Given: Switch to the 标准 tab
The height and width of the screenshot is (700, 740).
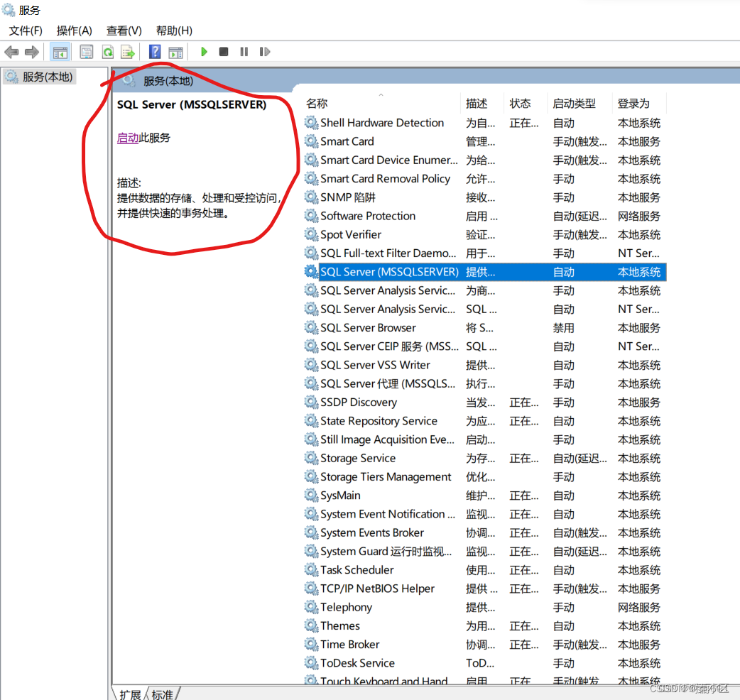Looking at the screenshot, I should tap(163, 694).
